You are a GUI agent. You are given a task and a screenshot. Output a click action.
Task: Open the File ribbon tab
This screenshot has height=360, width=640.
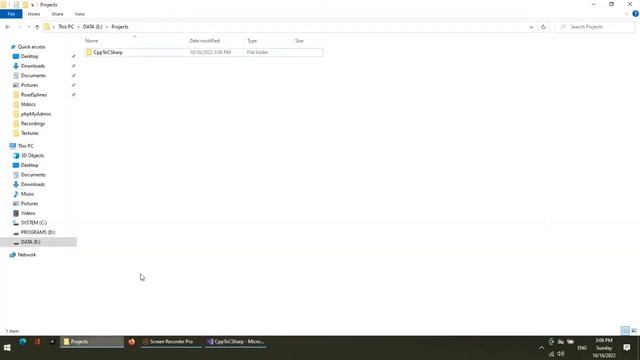pos(11,14)
